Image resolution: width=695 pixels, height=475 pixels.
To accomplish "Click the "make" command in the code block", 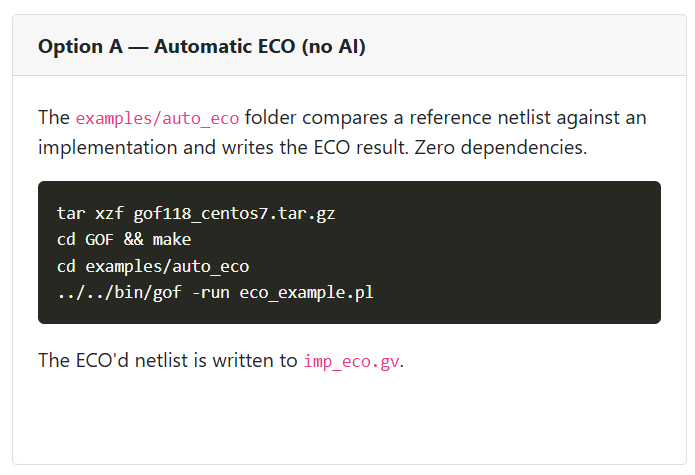I will tap(172, 240).
